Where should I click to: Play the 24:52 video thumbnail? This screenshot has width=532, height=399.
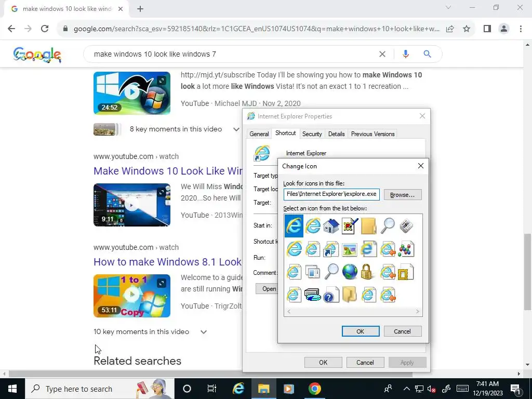[x=131, y=93]
